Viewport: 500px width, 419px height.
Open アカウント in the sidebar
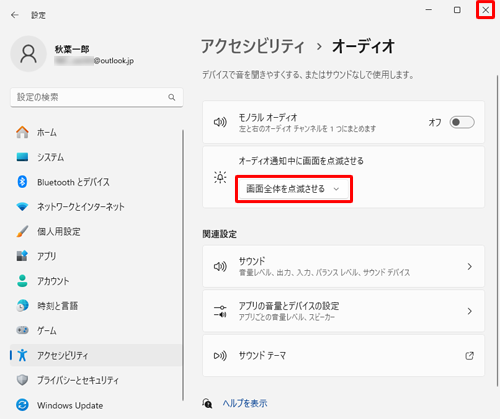[x=96, y=281]
